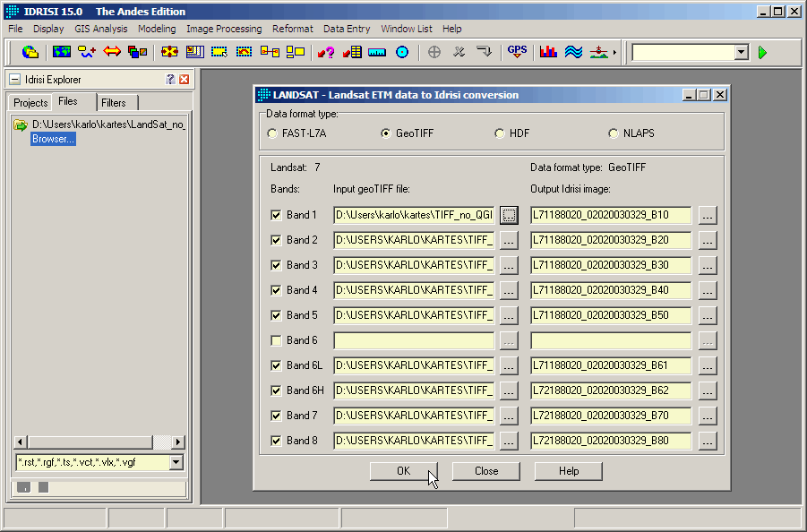
Task: Click the red arrow table query icon
Action: point(352,52)
